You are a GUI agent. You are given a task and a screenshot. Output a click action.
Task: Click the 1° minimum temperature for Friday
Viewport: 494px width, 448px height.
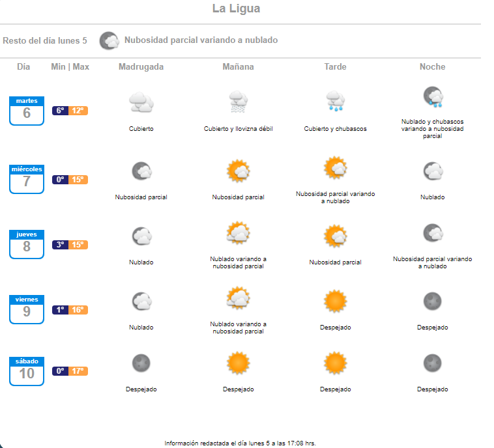[60, 310]
